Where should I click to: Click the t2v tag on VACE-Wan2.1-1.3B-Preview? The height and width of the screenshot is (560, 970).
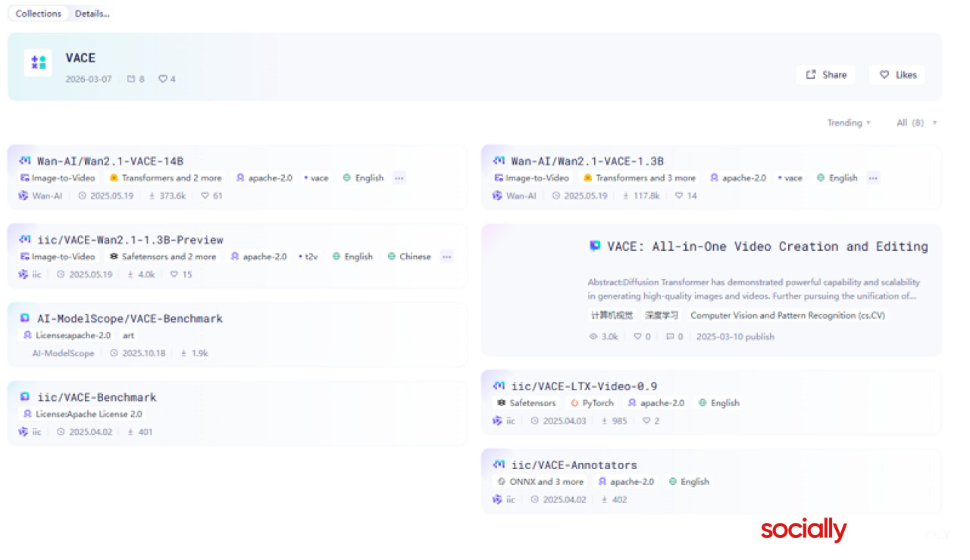coord(308,257)
